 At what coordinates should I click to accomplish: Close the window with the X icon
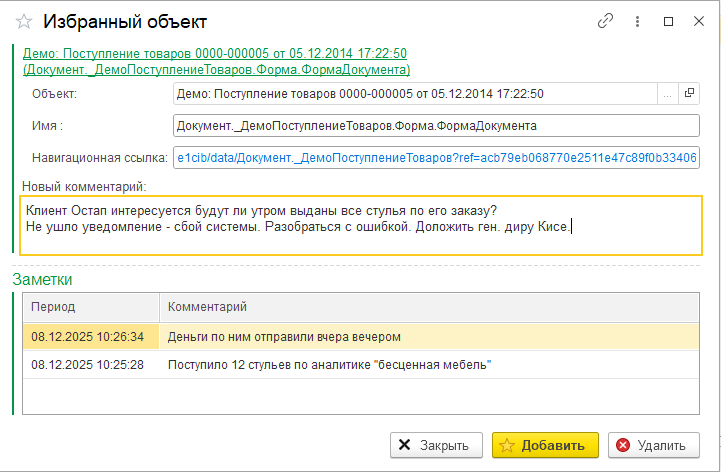point(699,21)
